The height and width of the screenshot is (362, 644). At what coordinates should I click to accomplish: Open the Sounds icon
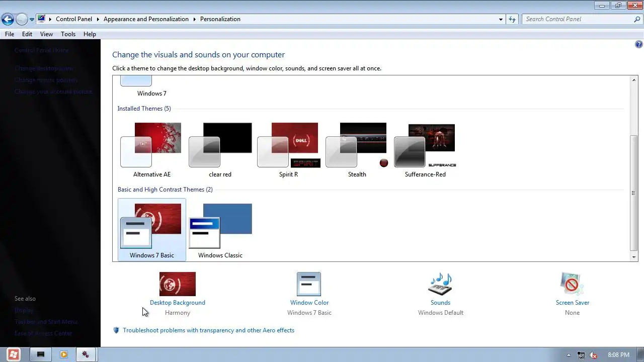(x=440, y=284)
